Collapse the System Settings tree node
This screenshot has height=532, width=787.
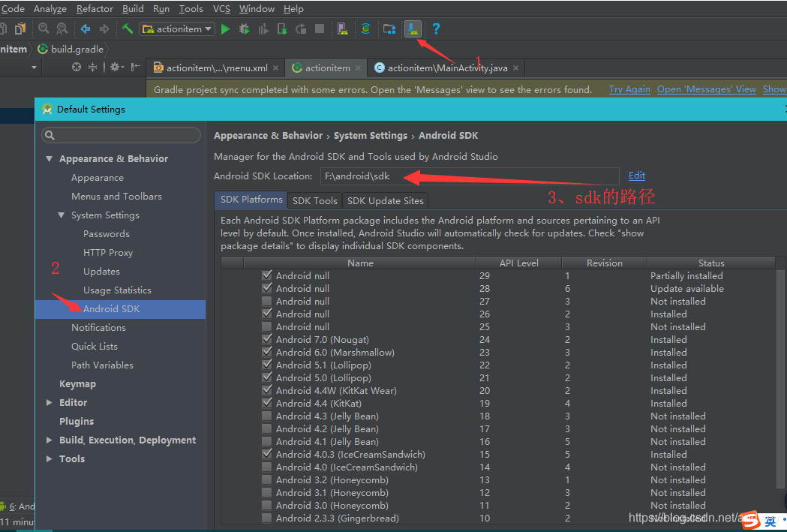[62, 215]
